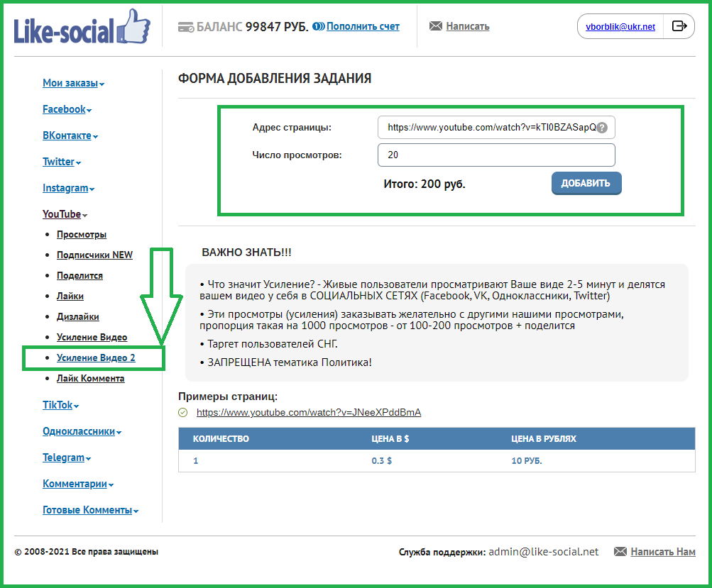The height and width of the screenshot is (588, 712).
Task: Click the 0.3 $ price cell
Action: [x=381, y=461]
